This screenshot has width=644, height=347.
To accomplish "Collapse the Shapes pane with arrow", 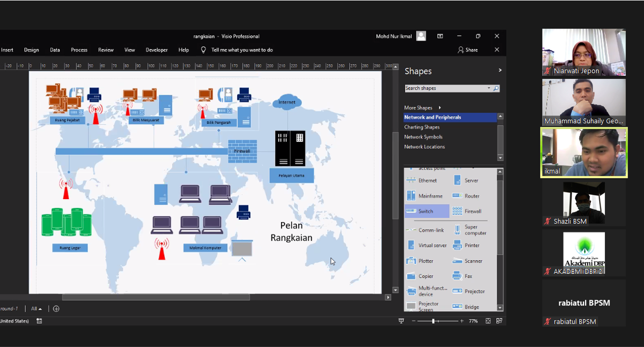I will click(499, 71).
